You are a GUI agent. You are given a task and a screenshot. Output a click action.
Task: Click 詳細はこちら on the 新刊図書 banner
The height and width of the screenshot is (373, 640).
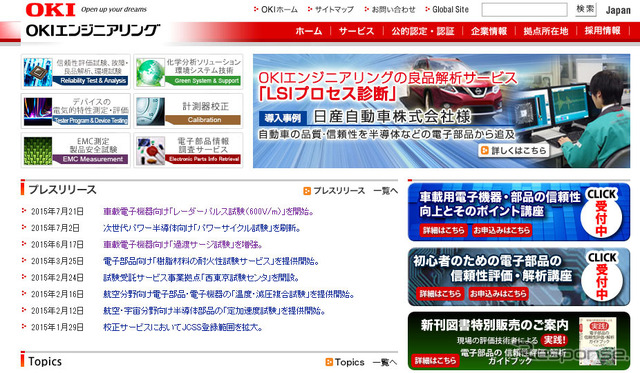436,360
